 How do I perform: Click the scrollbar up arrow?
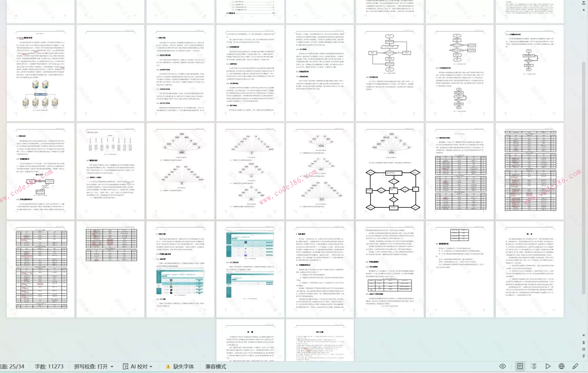coord(583,10)
